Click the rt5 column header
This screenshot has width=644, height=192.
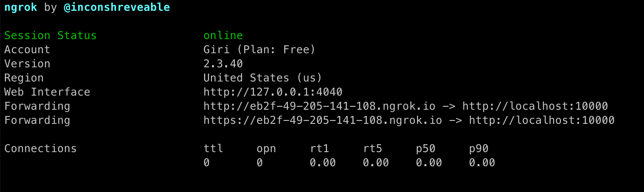click(373, 148)
